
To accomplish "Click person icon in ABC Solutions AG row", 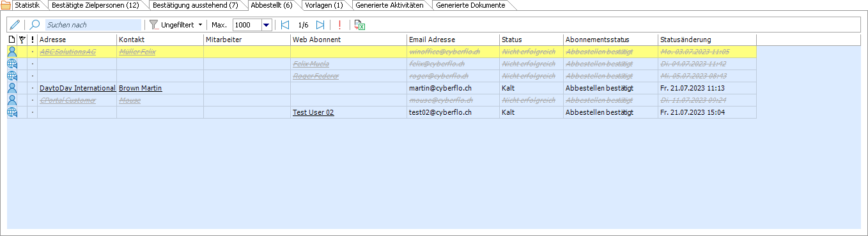I will (12, 52).
